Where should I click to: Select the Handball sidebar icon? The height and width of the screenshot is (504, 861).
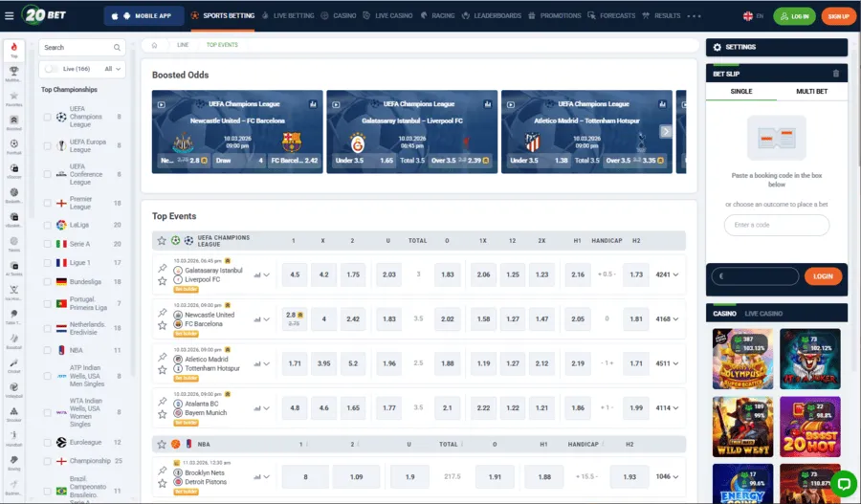coord(13,438)
